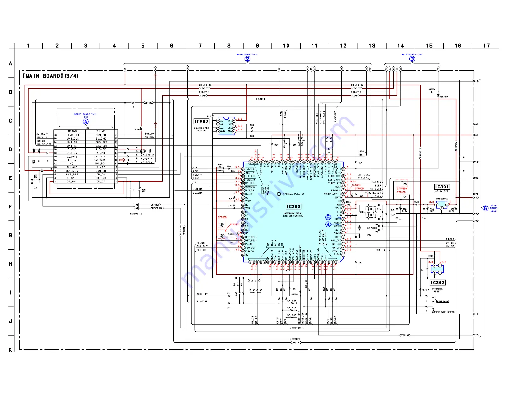This screenshot has width=532, height=400.
Task: Click the CD-BCLK net label
Action: click(x=147, y=162)
